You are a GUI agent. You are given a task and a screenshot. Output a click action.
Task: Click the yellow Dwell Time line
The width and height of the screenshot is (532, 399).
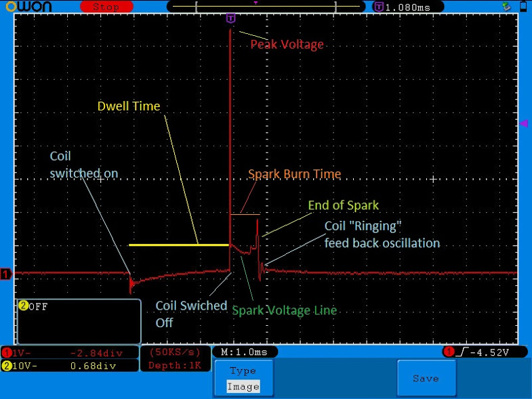(179, 244)
